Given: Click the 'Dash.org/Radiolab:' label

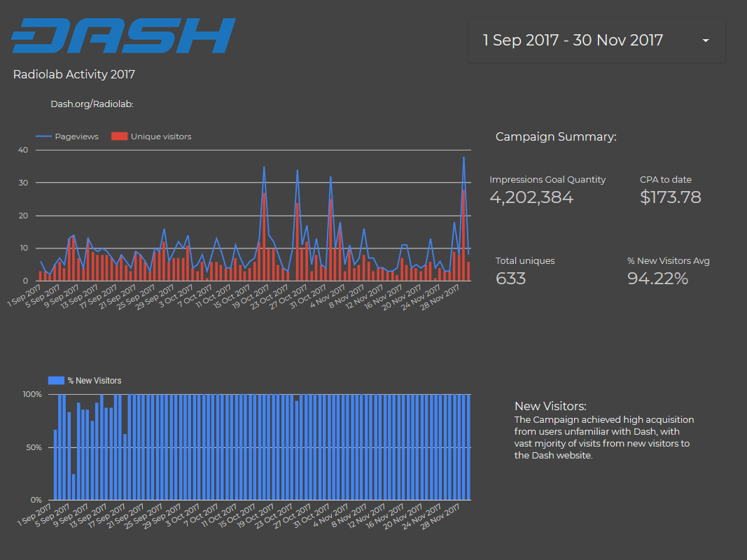Looking at the screenshot, I should click(92, 104).
